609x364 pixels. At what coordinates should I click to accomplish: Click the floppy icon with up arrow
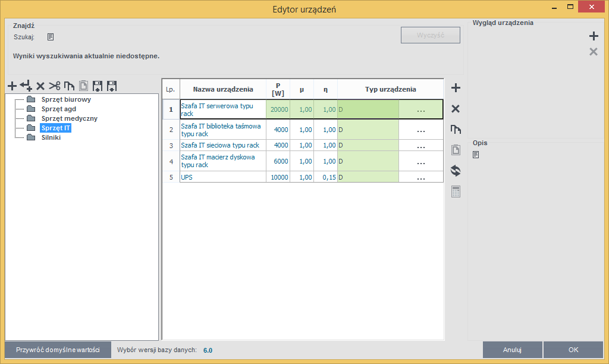[98, 86]
